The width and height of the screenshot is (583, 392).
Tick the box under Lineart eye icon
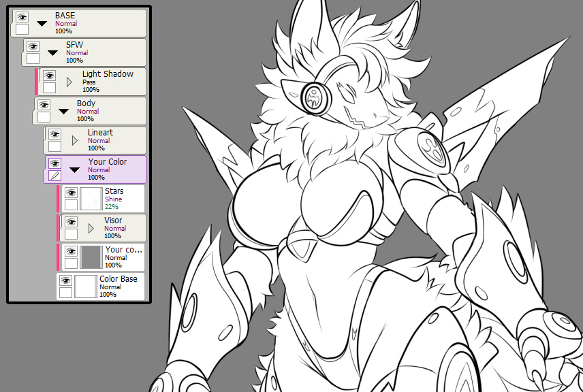click(x=54, y=147)
